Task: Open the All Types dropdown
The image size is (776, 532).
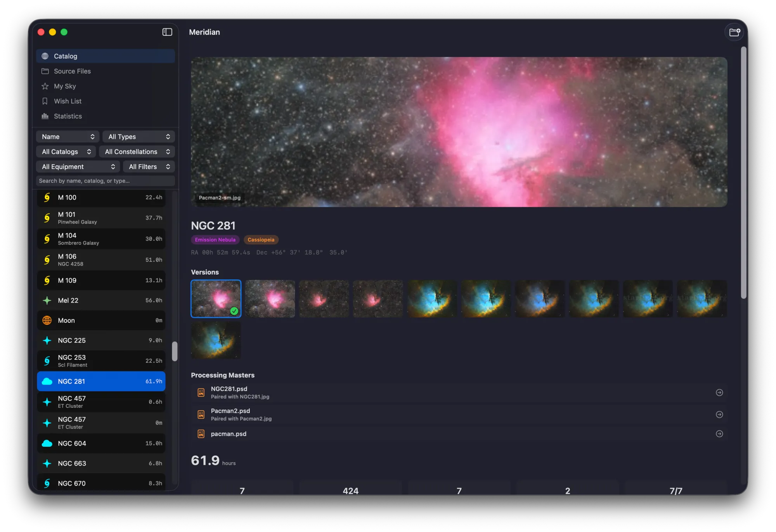Action: coord(139,136)
